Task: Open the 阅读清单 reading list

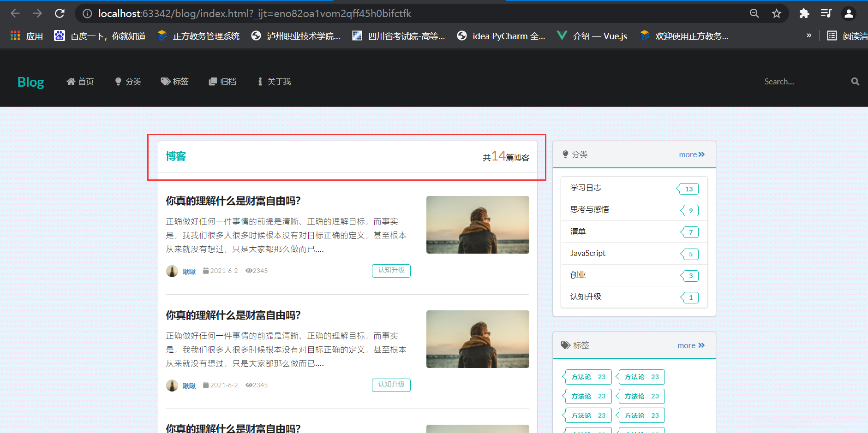Action: coord(847,36)
